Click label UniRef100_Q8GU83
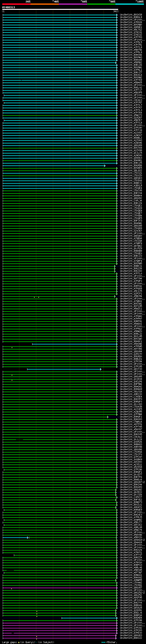 (131, 636)
